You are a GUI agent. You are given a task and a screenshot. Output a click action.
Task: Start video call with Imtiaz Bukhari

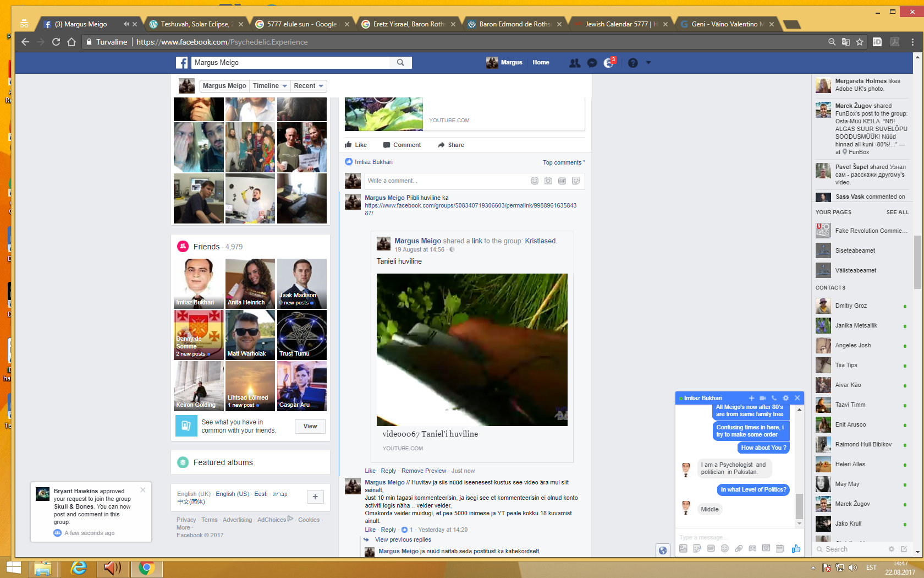pyautogui.click(x=762, y=398)
